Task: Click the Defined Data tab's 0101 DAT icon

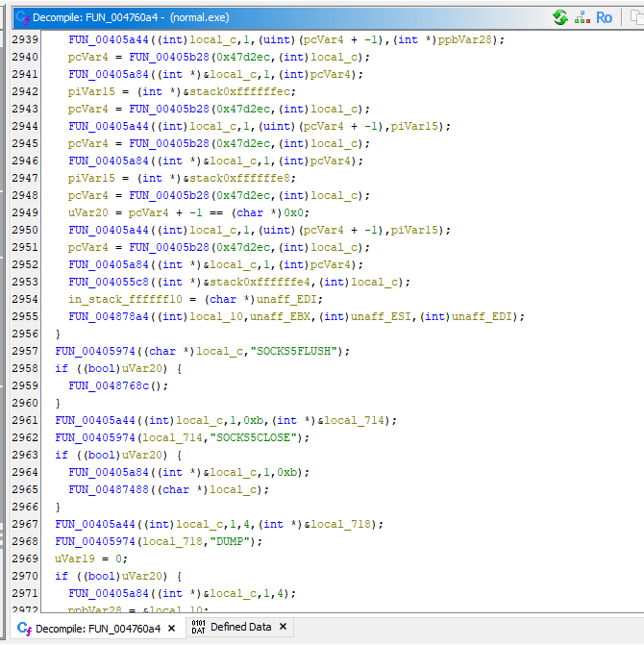Action: 198,627
